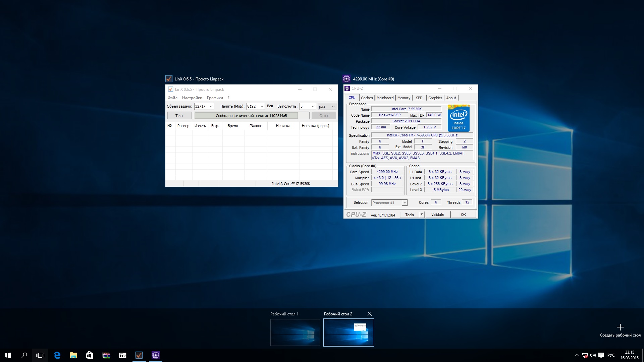Expand the run count dropdown showing 5
The height and width of the screenshot is (362, 644).
313,107
